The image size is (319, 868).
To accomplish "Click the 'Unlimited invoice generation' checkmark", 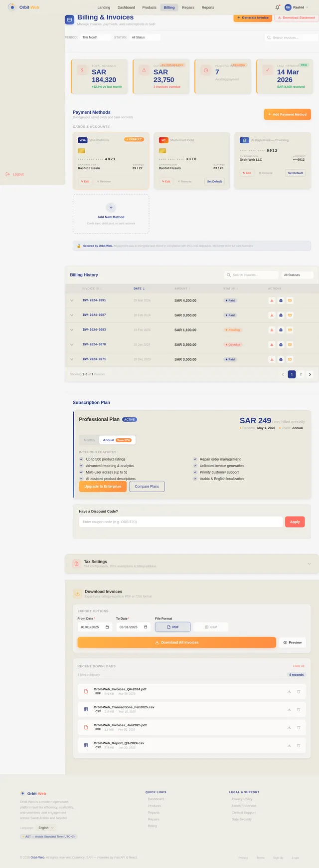I will [195, 466].
